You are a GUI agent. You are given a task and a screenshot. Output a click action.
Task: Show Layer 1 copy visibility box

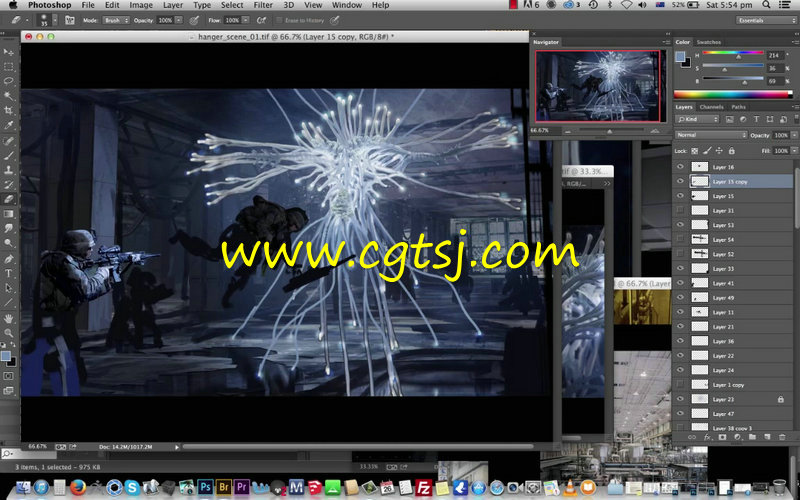pyautogui.click(x=680, y=385)
